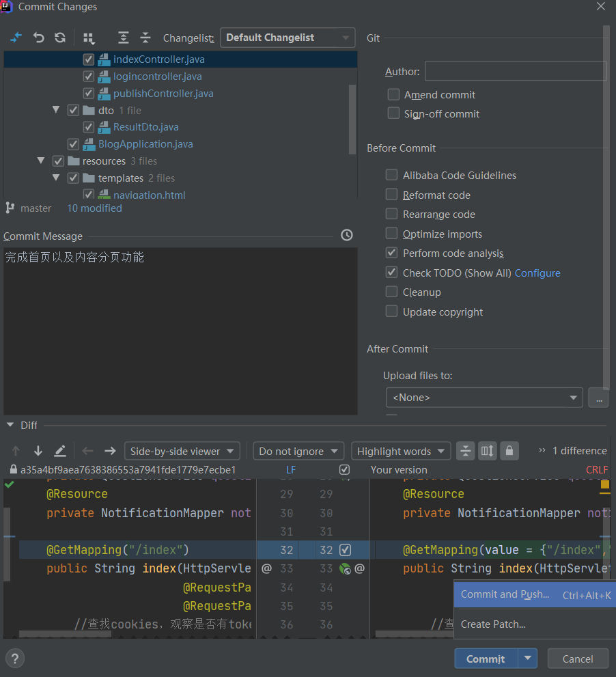Viewport: 616px width, 677px height.
Task: Click into the commit message text area
Action: point(180,331)
